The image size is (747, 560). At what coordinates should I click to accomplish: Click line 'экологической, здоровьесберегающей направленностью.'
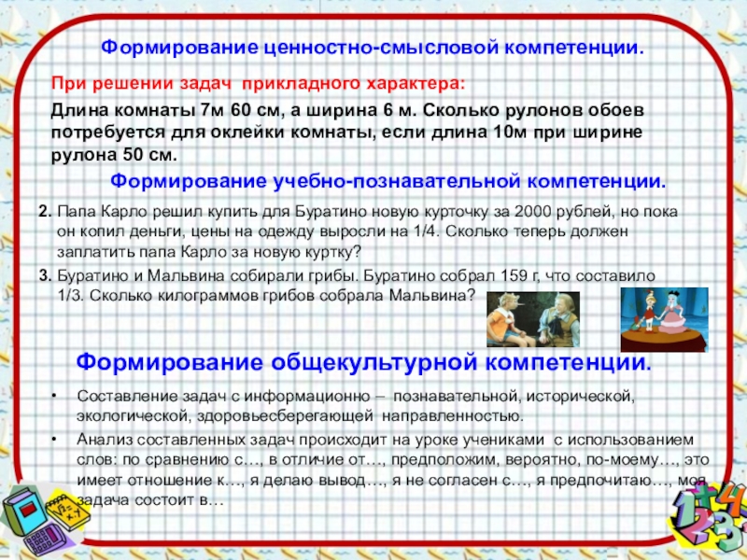coord(300,416)
